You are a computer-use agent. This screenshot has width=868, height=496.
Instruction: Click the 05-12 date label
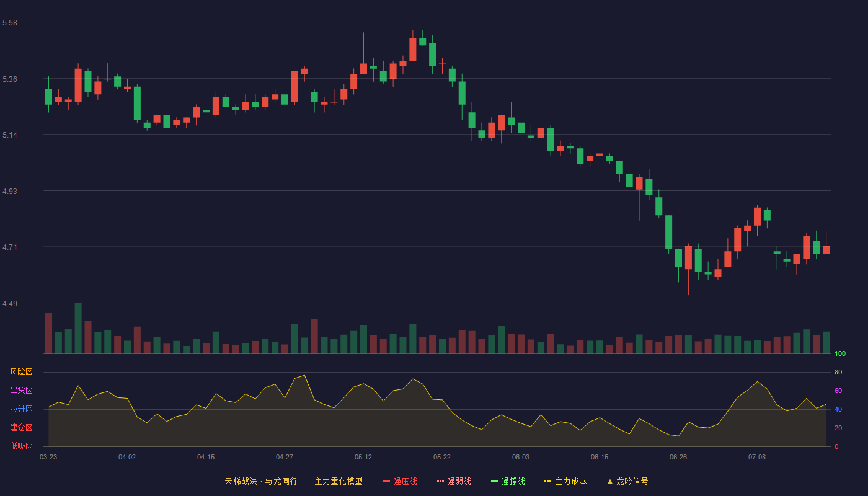click(363, 457)
